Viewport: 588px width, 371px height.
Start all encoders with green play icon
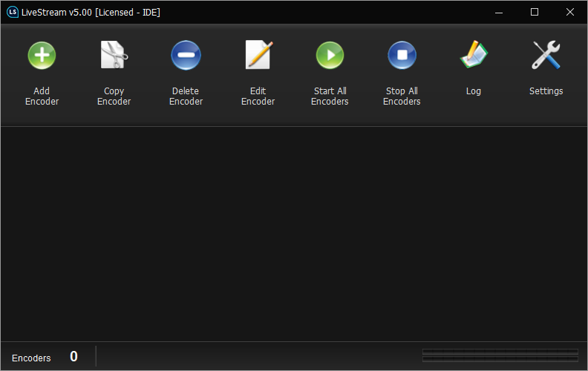pyautogui.click(x=330, y=56)
